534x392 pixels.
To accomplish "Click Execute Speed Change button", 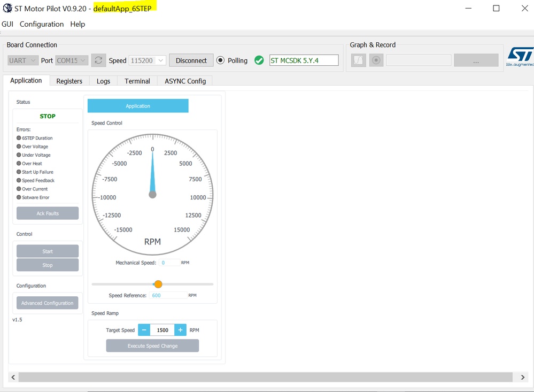I will [x=152, y=345].
